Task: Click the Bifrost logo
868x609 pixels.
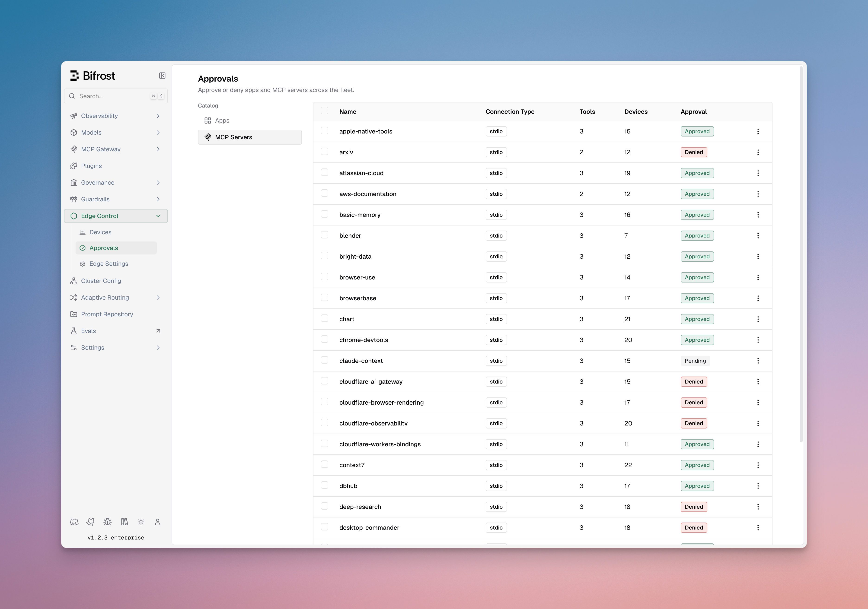Action: click(93, 76)
